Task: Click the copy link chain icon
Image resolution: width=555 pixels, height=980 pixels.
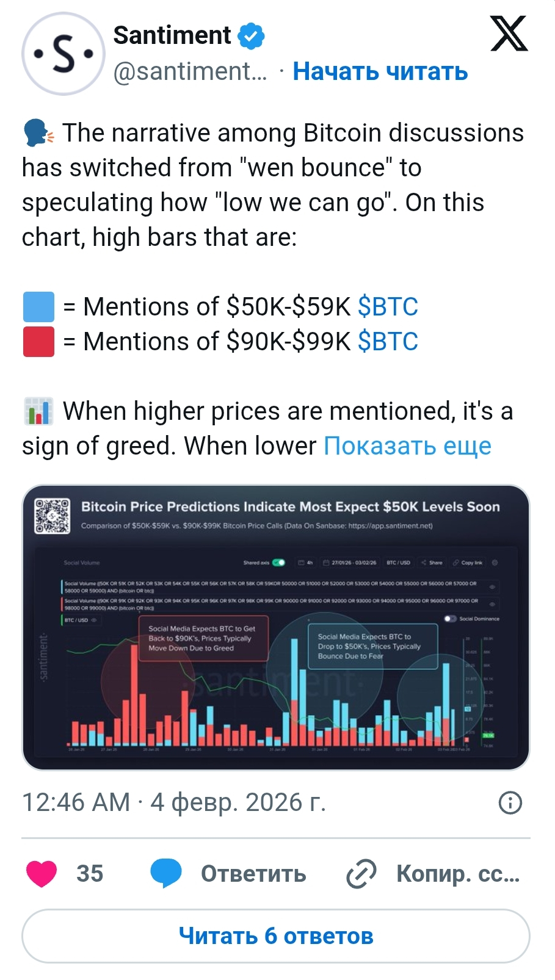Action: (361, 874)
